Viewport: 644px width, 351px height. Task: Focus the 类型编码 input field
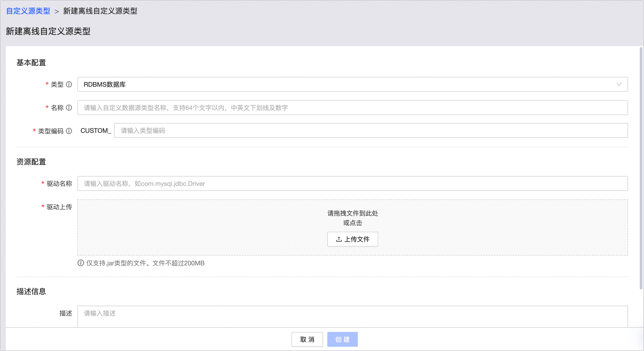coord(371,130)
